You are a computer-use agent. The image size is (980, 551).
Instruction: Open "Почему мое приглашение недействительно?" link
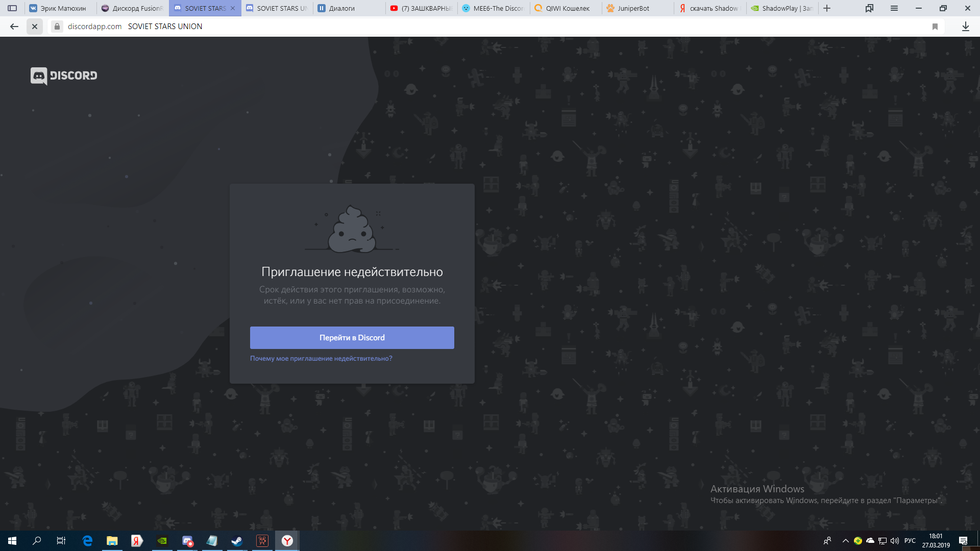[321, 359]
